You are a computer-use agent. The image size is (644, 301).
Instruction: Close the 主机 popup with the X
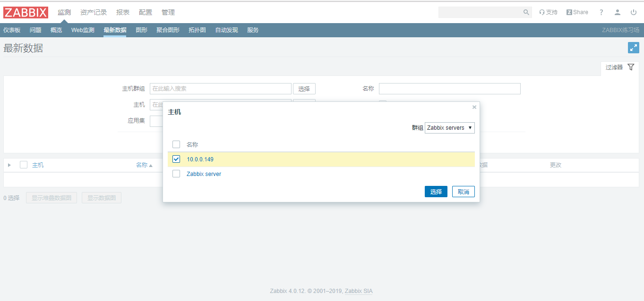coord(474,107)
